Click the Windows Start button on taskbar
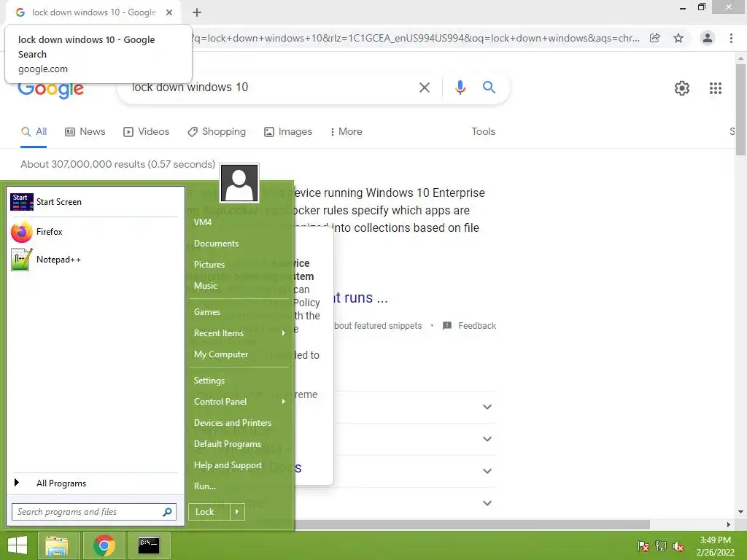 click(18, 545)
